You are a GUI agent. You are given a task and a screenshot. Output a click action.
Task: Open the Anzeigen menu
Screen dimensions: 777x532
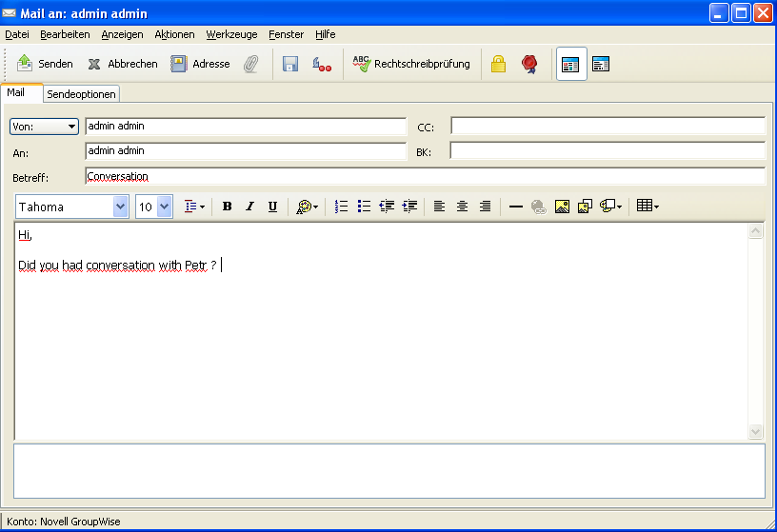pos(122,34)
